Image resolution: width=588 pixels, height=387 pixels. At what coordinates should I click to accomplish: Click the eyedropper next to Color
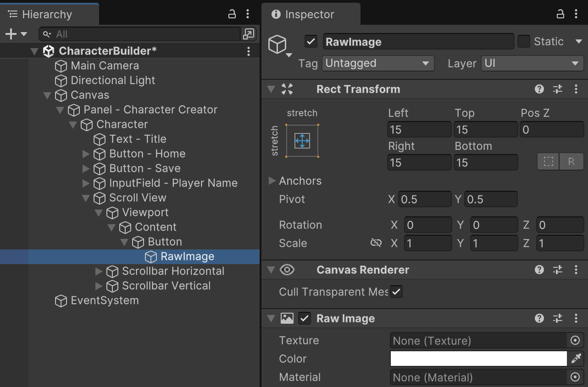click(x=576, y=359)
